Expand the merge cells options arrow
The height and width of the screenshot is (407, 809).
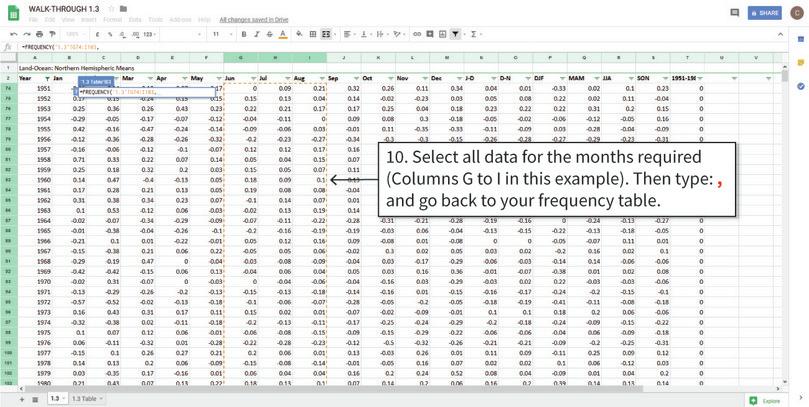pos(335,34)
